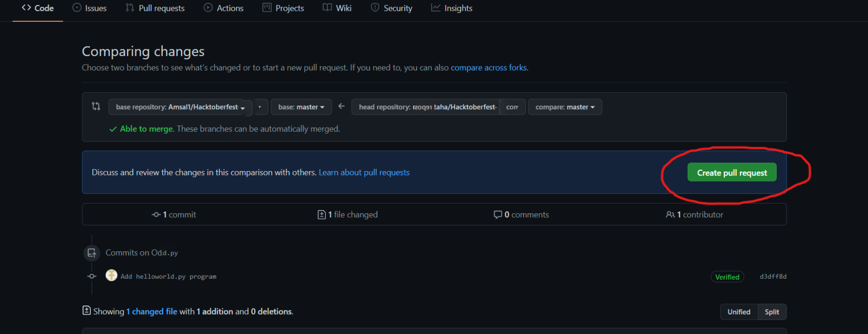Open the Security tab

coord(392,8)
